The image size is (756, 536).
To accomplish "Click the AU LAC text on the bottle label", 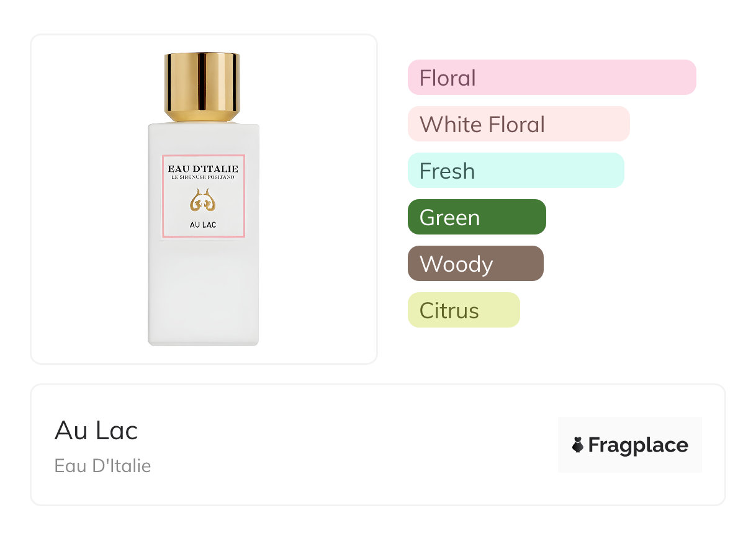I will pos(203,225).
